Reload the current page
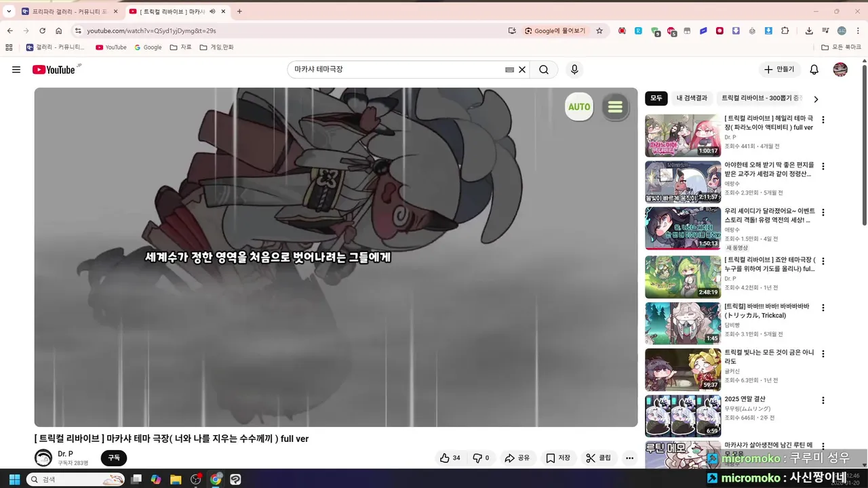 [42, 30]
